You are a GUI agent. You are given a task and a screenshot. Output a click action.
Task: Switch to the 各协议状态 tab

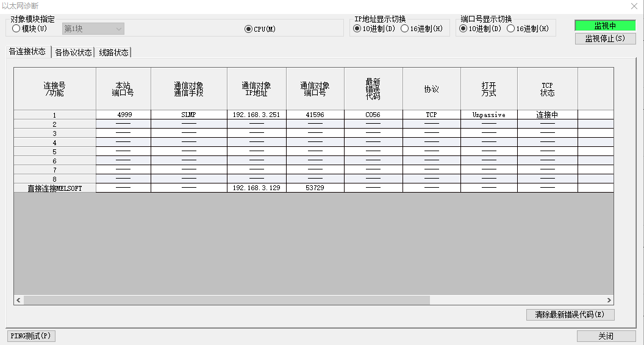point(73,52)
